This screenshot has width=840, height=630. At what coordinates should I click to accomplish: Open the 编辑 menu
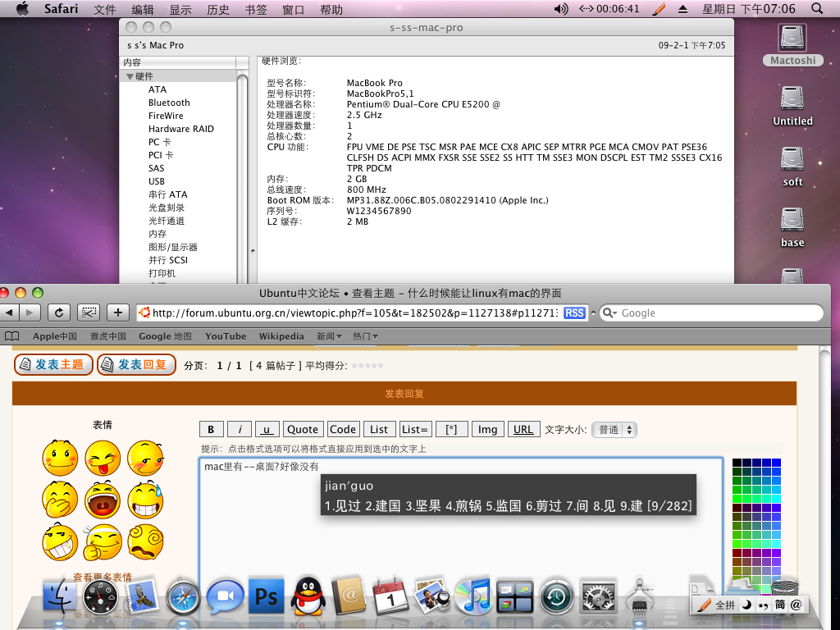(x=143, y=9)
